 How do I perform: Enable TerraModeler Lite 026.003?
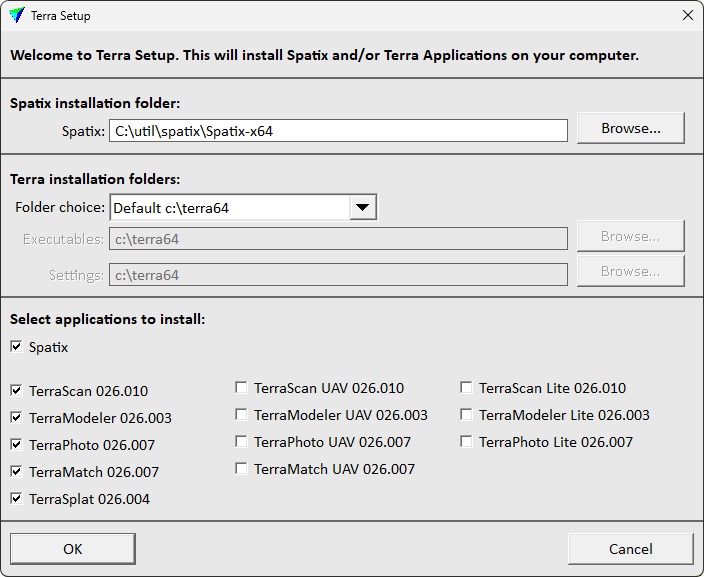466,414
